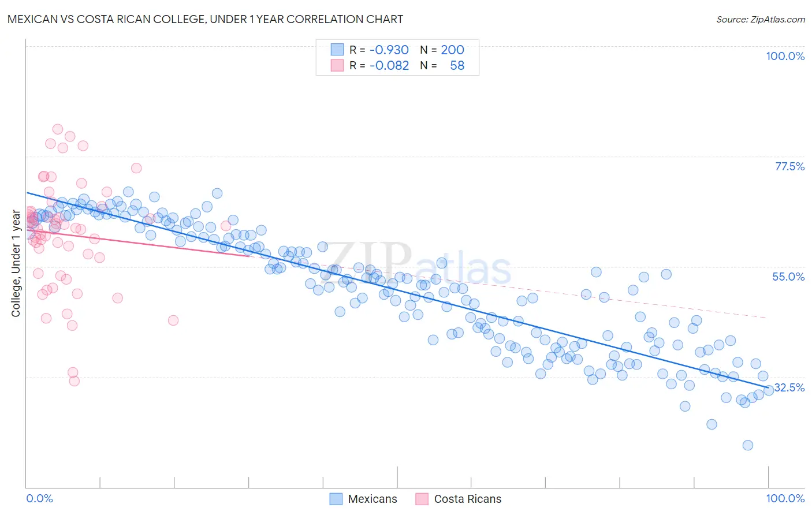This screenshot has height=515, width=812.
Task: Click the R = -0.930 statistic text
Action: 379,50
